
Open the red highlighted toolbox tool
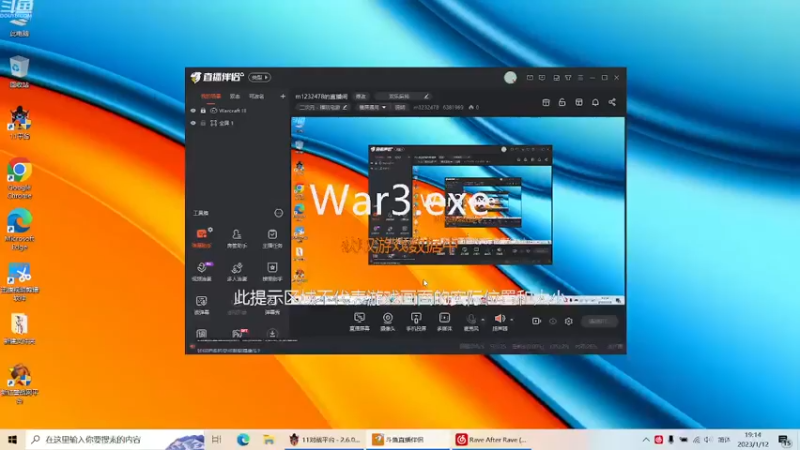click(x=202, y=238)
